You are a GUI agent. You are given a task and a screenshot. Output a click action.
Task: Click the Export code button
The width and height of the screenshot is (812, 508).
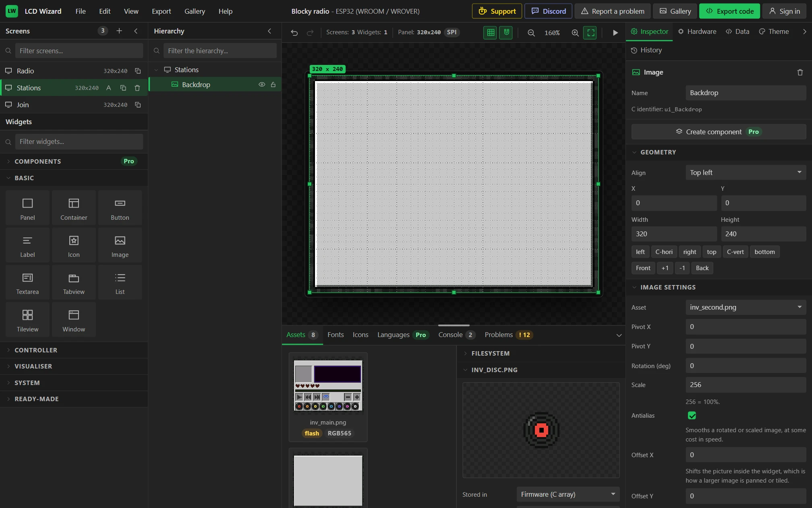[x=729, y=11]
